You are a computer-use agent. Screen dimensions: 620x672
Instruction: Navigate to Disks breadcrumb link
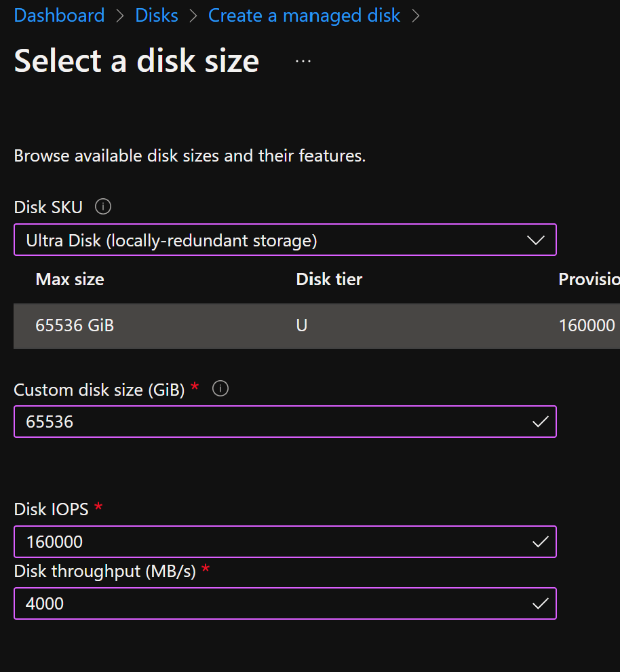(156, 15)
